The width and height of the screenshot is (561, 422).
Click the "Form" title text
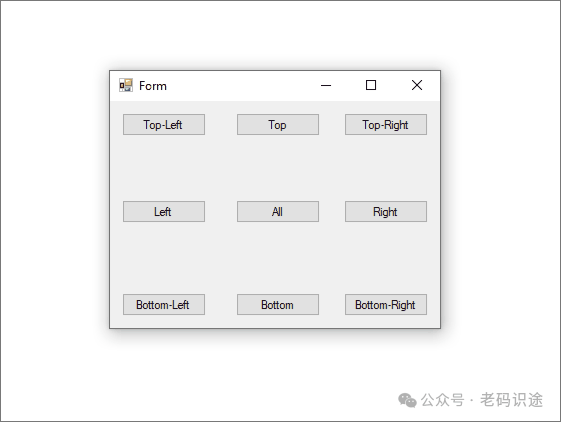pos(153,86)
